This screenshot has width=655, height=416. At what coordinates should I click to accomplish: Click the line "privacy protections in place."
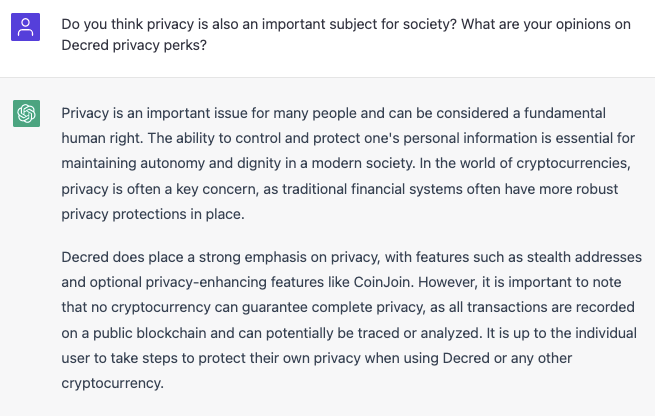[153, 214]
